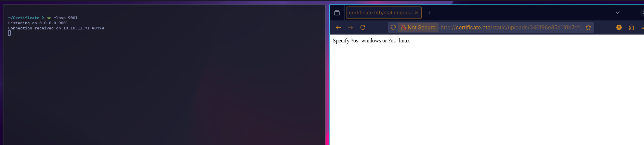Open the Firefox hamburger application menu

643,27
